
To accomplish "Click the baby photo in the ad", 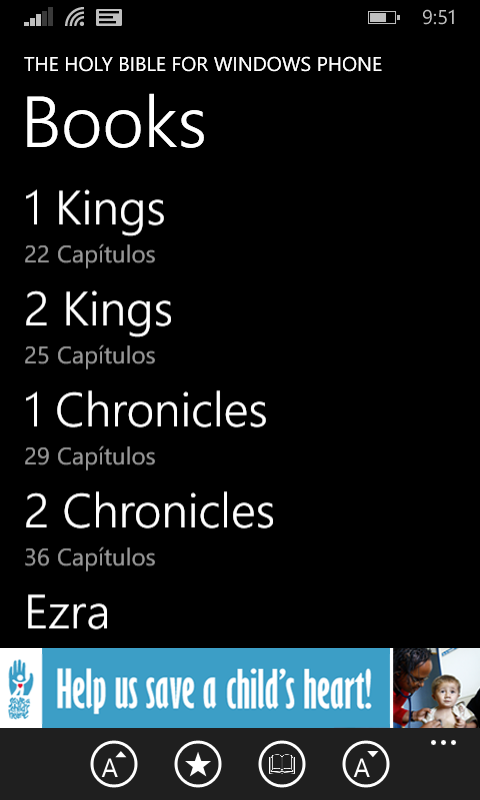I will [436, 688].
